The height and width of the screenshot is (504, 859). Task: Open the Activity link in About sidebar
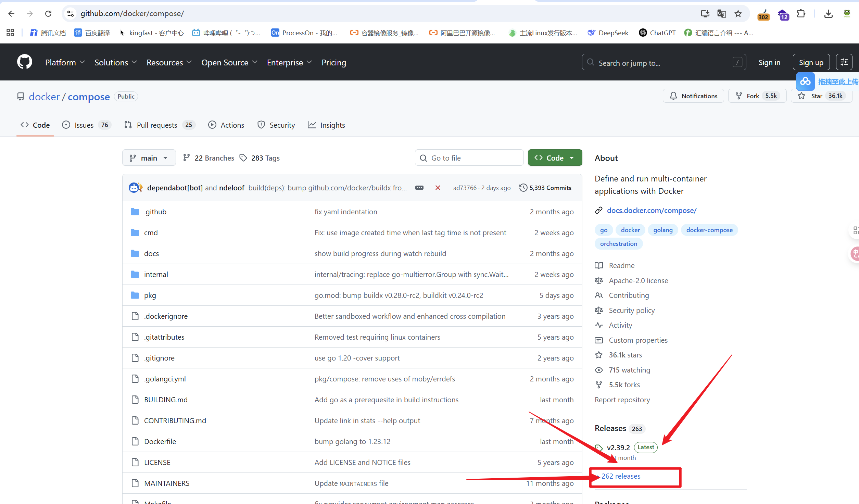[x=620, y=325]
